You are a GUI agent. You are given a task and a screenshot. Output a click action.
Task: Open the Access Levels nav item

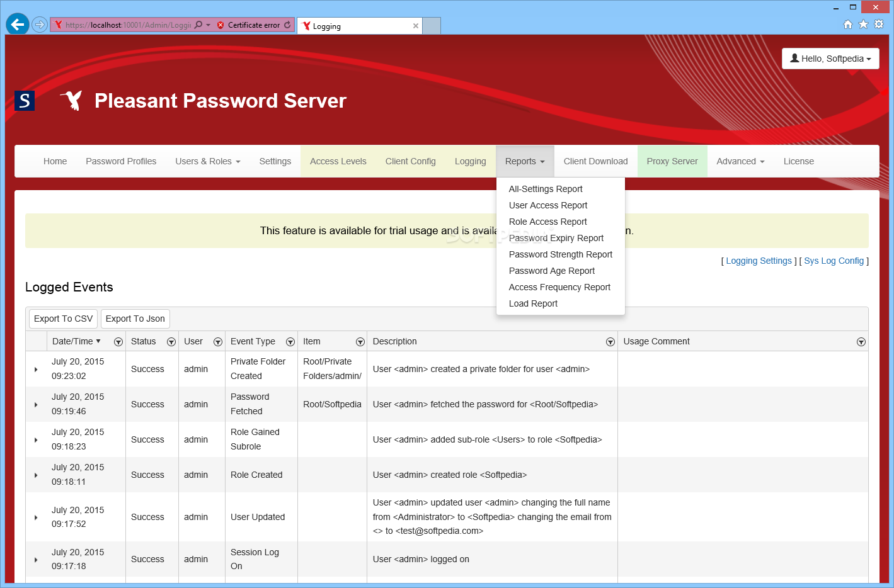pyautogui.click(x=338, y=161)
